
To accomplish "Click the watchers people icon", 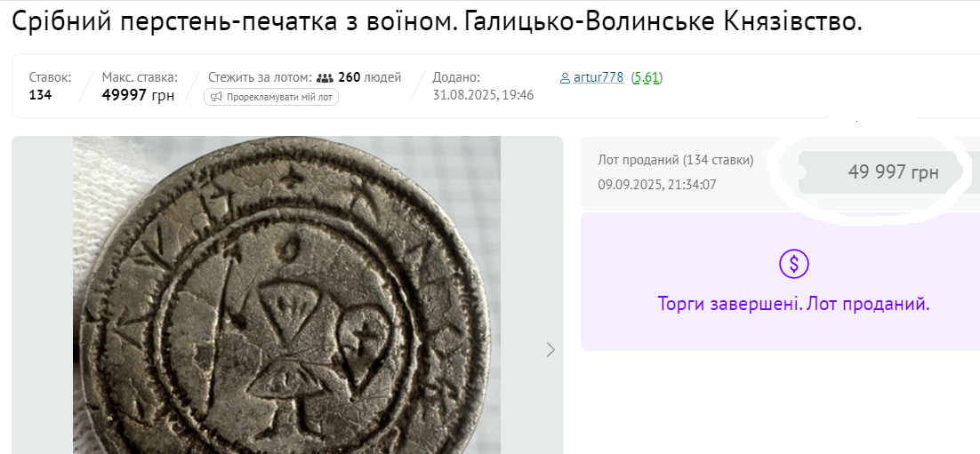I will (x=325, y=77).
